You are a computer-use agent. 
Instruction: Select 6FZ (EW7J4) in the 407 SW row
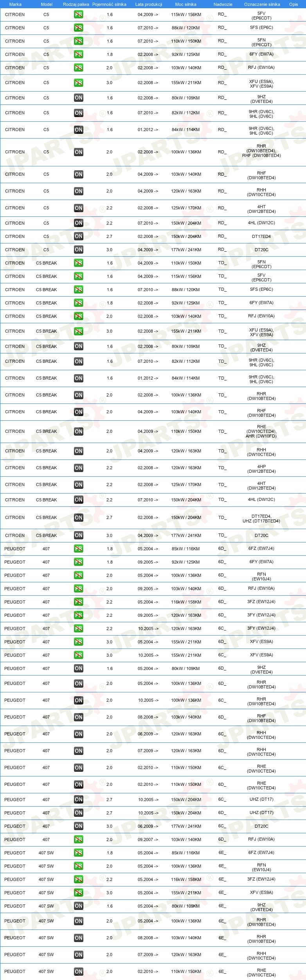click(261, 852)
